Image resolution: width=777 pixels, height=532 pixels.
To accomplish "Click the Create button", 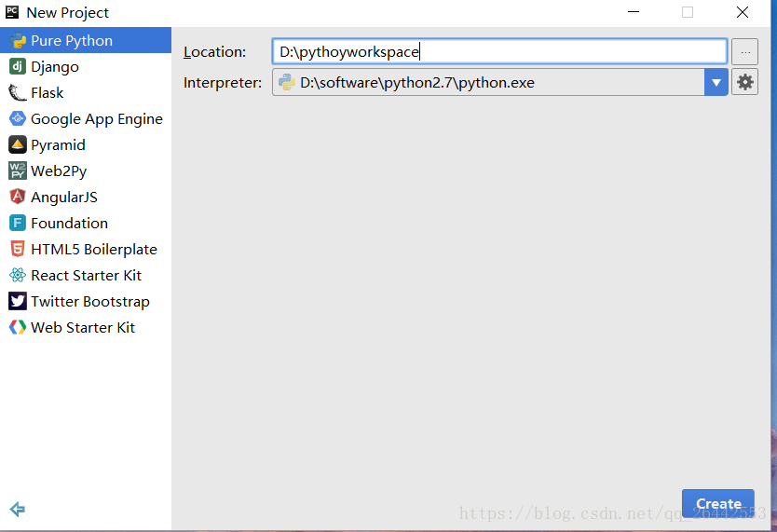I will pyautogui.click(x=718, y=503).
